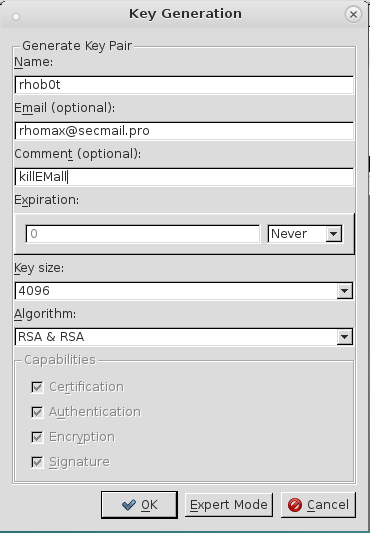Screen dimensions: 370x533
Task: Toggle the Signature capability checkbox
Action: 37,462
